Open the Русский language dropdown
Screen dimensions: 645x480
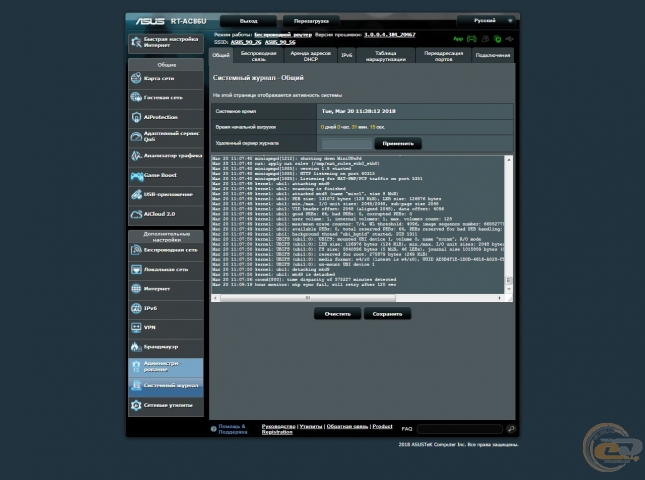486,21
